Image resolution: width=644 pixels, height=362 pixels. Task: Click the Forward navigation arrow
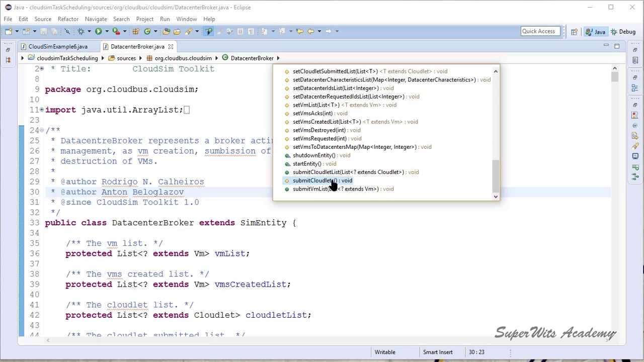tap(328, 31)
